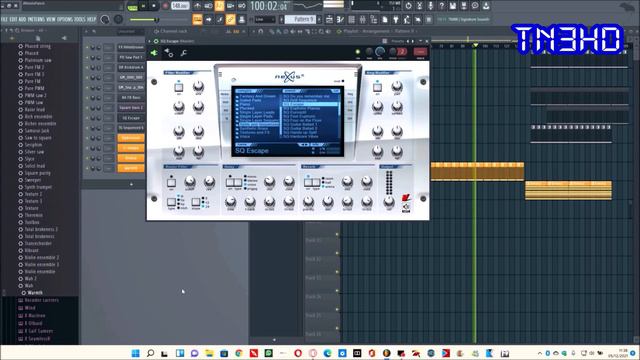The image size is (640, 360).
Task: Open the Line snap dropdown
Action: coord(265,19)
